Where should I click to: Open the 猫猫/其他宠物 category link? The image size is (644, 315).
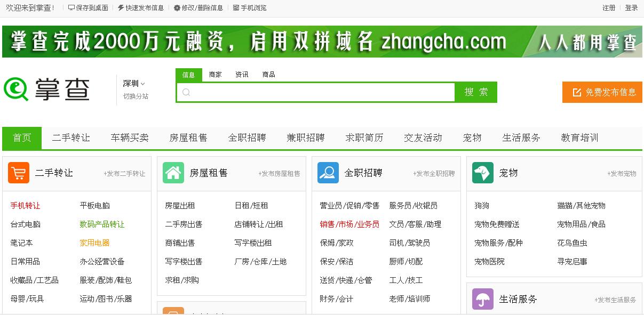point(581,206)
